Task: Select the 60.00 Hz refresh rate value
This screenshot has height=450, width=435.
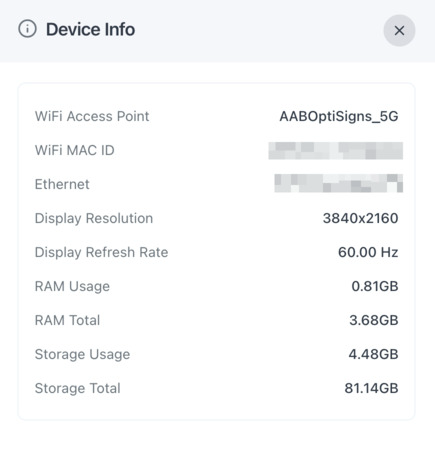Action: coord(368,252)
